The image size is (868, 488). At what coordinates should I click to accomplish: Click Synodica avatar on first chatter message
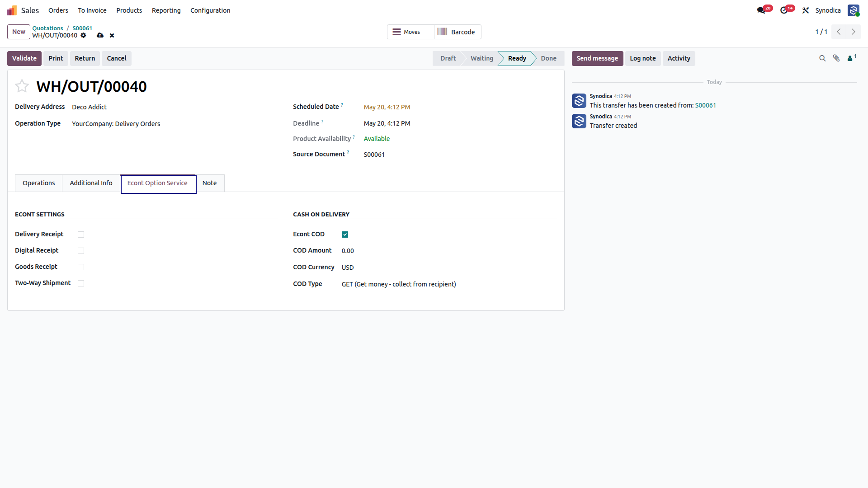579,101
